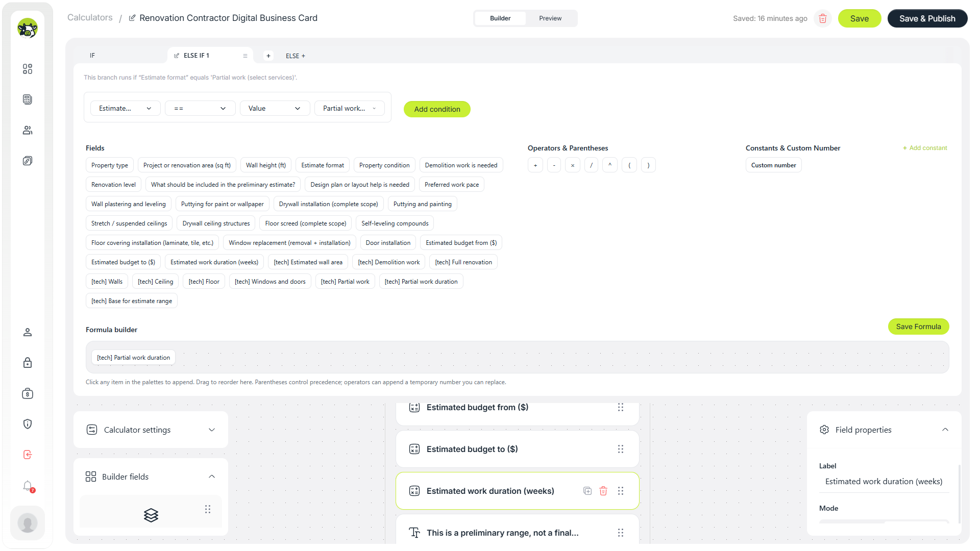Open the Value type dropdown
The width and height of the screenshot is (980, 551).
(x=275, y=108)
